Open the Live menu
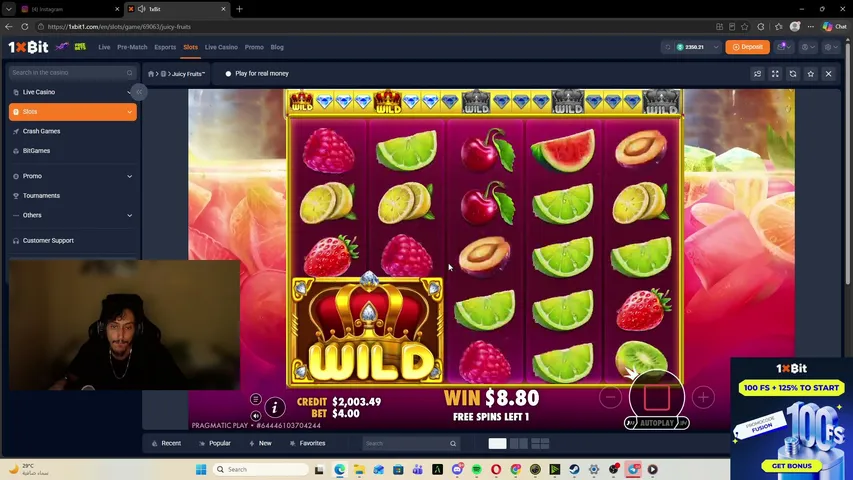The width and height of the screenshot is (853, 480). click(x=104, y=47)
